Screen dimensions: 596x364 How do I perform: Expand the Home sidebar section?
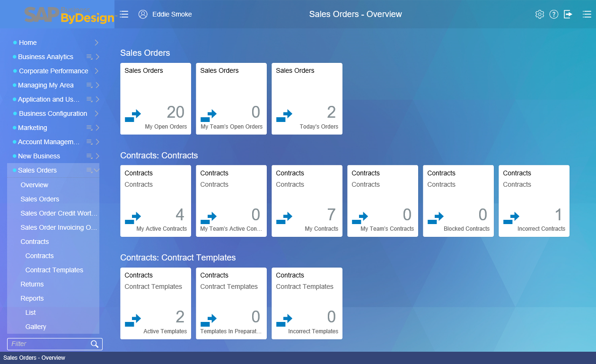click(x=96, y=43)
